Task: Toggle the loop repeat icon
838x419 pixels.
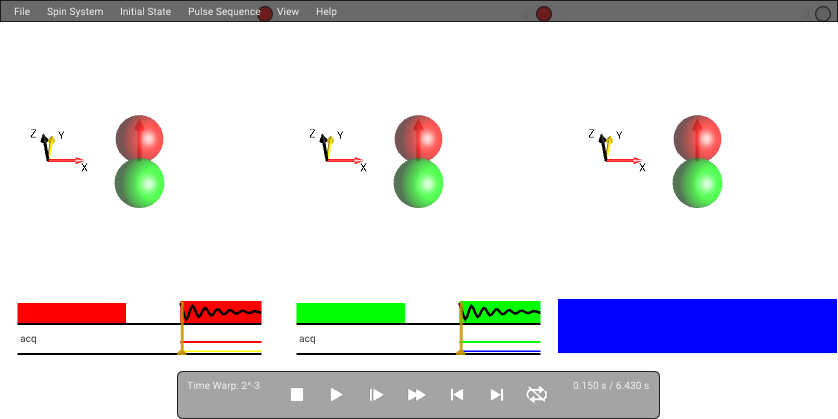Action: tap(537, 395)
